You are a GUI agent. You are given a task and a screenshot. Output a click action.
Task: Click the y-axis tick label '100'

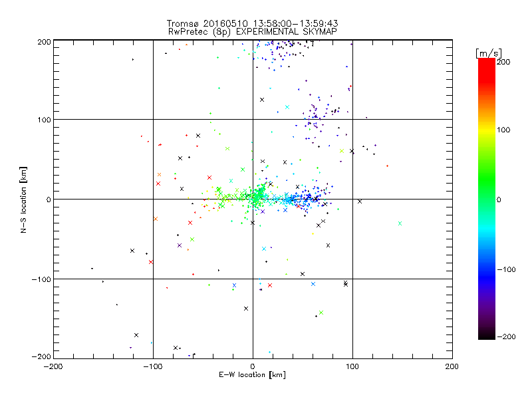44,120
